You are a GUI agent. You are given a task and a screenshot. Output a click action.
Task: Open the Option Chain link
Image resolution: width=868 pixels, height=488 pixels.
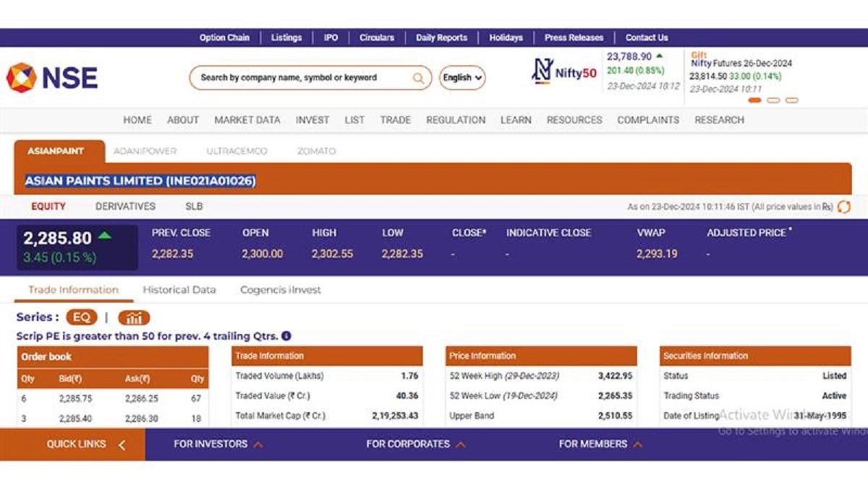(x=224, y=38)
